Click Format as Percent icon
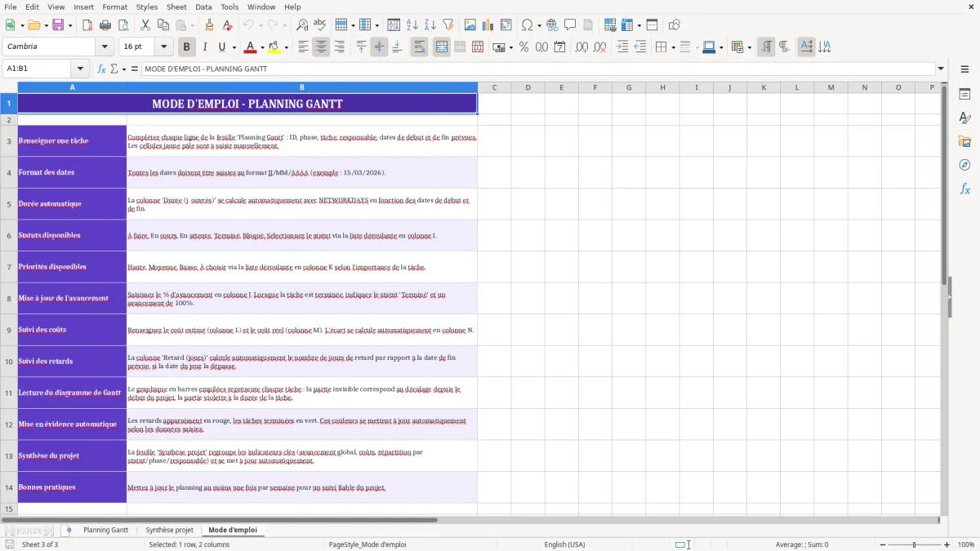This screenshot has height=551, width=980. (523, 47)
